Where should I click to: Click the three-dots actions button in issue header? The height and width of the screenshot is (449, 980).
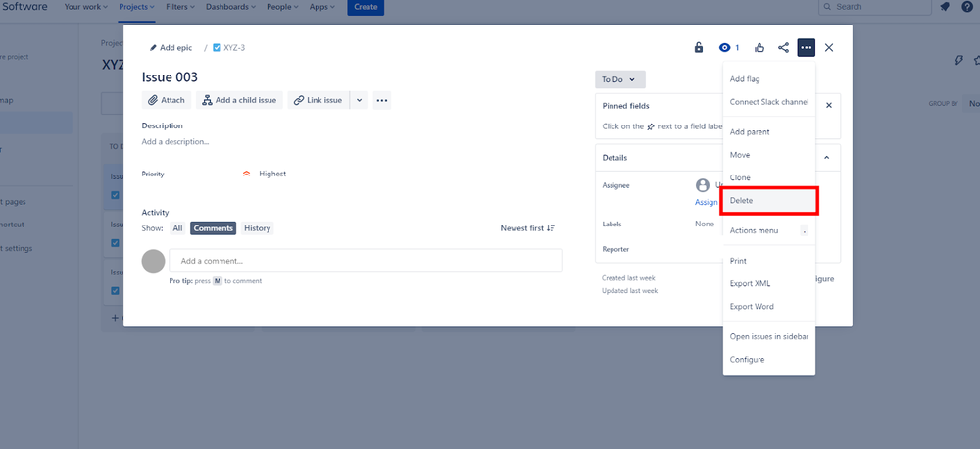tap(807, 47)
